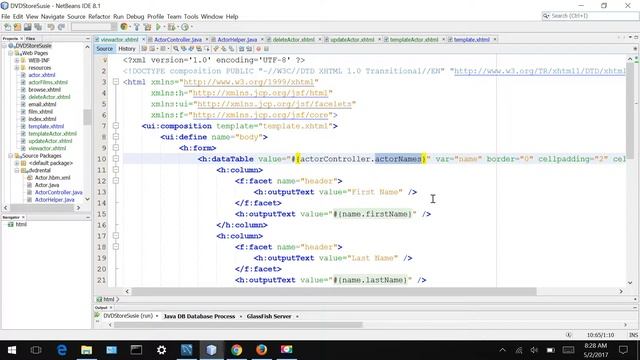Click the red Start Macro Recording icon
Image resolution: width=640 pixels, height=360 pixels.
[x=258, y=49]
